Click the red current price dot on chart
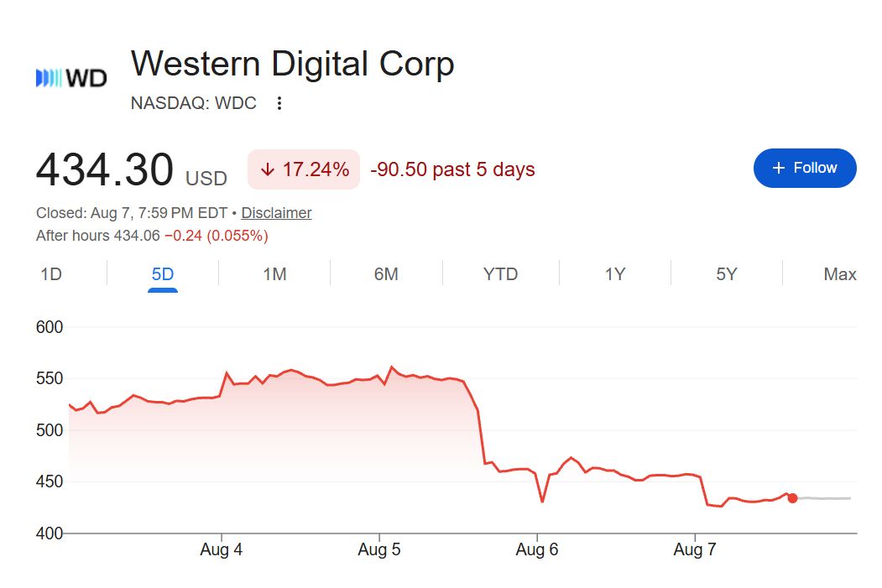This screenshot has height=588, width=882. pos(792,498)
